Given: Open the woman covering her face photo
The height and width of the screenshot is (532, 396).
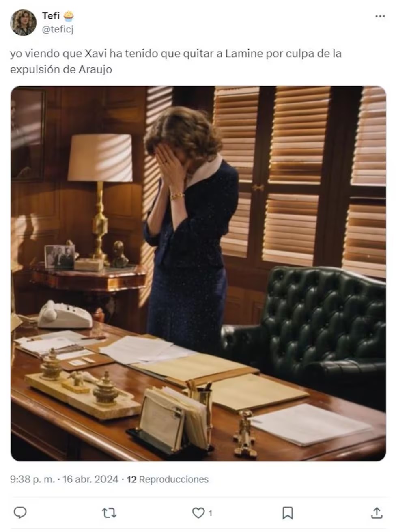Looking at the screenshot, I should [x=198, y=274].
